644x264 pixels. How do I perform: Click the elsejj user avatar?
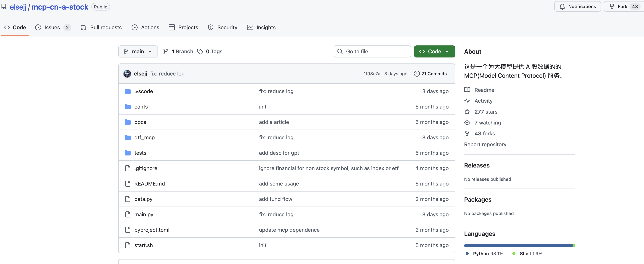(x=127, y=74)
